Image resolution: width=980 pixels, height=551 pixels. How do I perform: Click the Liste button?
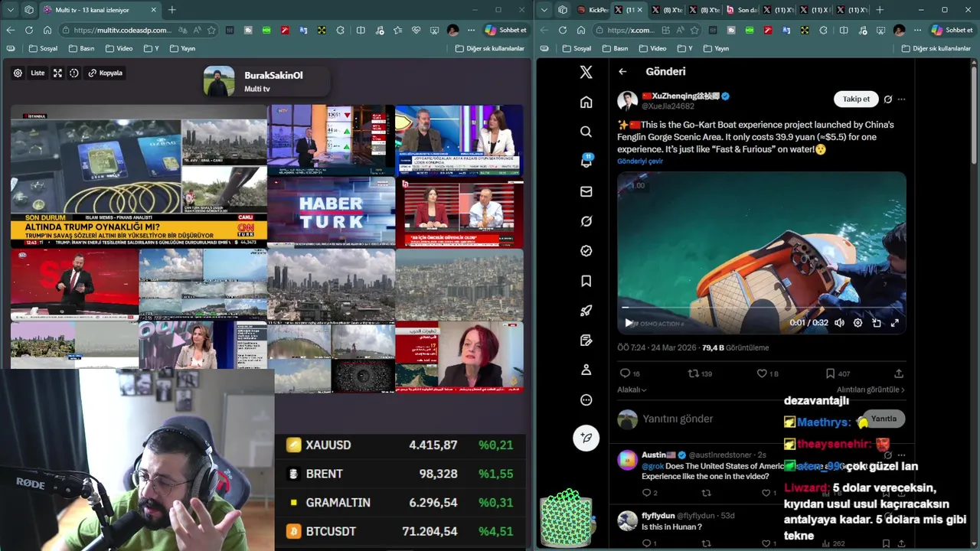point(38,73)
